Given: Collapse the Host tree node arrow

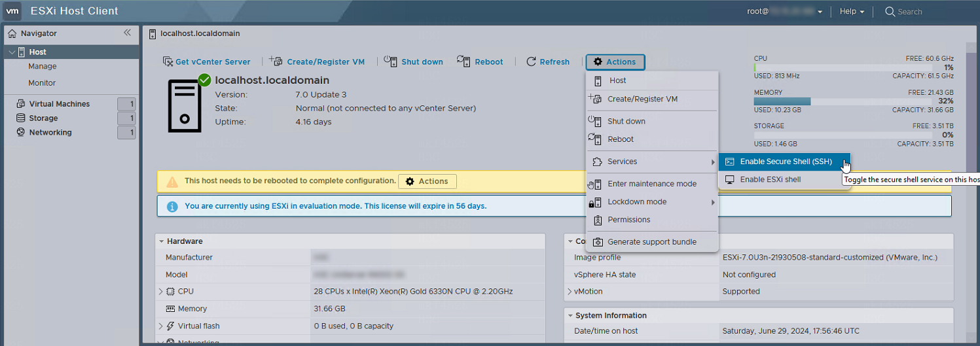Looking at the screenshot, I should 12,52.
